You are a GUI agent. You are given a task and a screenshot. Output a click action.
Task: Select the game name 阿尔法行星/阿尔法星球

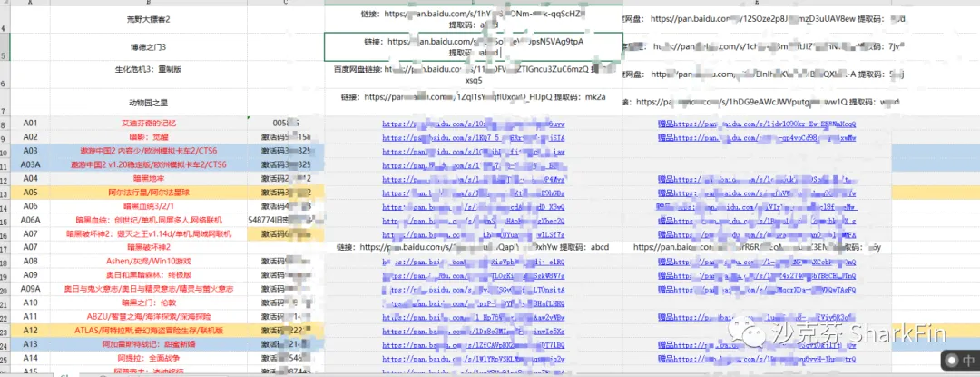(x=149, y=193)
